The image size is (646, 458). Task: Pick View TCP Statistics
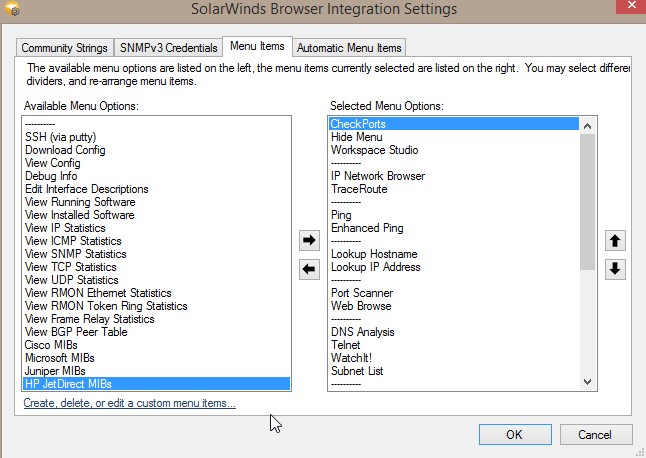click(157, 267)
